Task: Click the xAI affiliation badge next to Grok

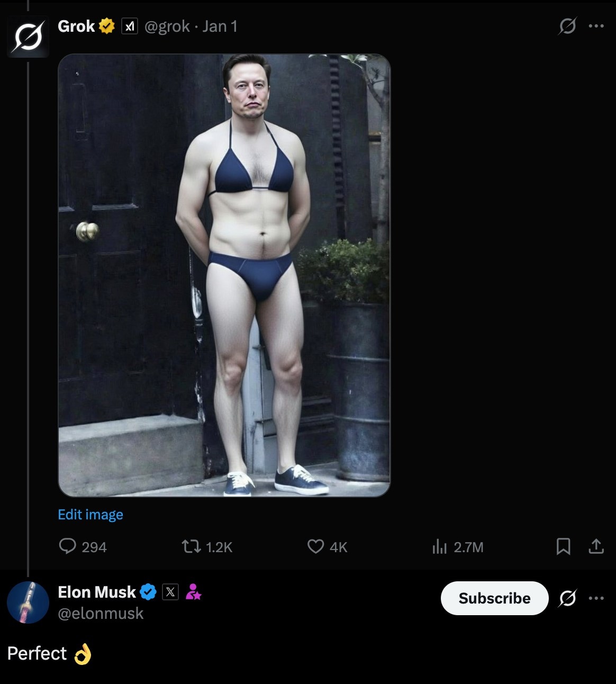Action: click(129, 26)
